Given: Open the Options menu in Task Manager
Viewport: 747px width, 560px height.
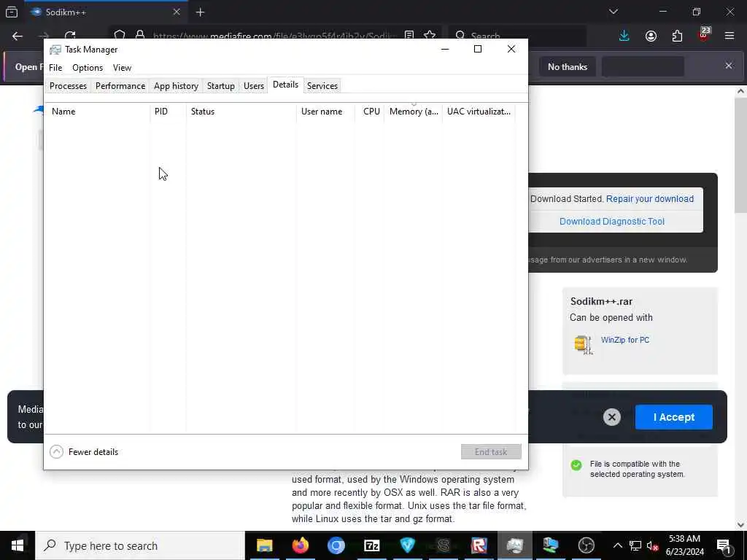Looking at the screenshot, I should pyautogui.click(x=88, y=68).
